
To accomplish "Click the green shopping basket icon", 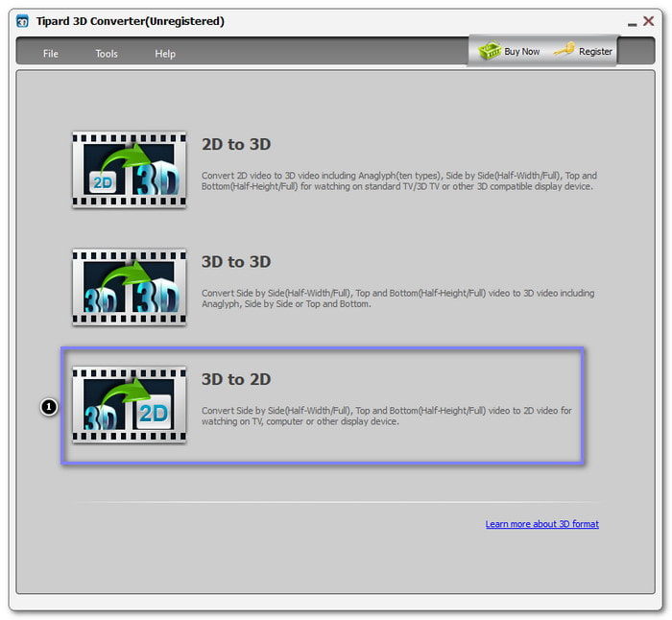I will coord(490,51).
